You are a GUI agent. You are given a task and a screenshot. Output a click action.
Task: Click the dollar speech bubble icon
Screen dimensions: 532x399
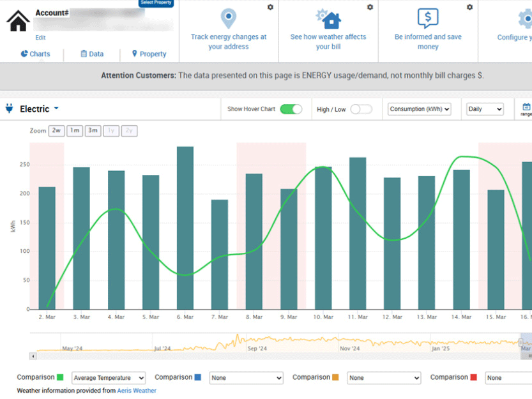[428, 18]
